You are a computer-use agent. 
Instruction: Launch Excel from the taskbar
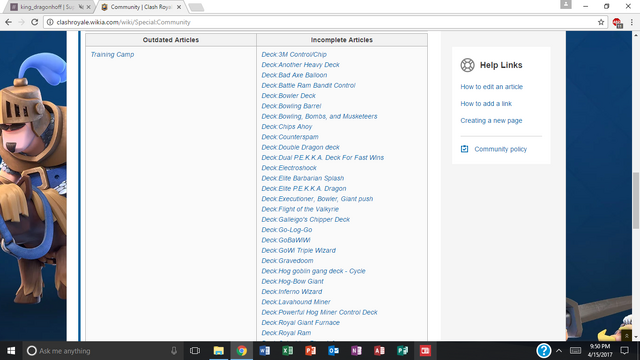tap(288, 351)
